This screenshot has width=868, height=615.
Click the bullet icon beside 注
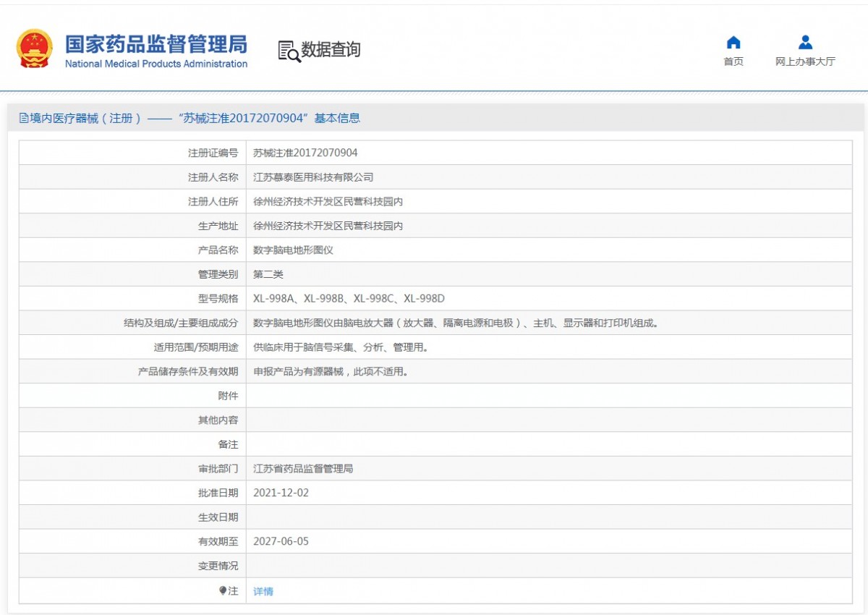pyautogui.click(x=223, y=590)
